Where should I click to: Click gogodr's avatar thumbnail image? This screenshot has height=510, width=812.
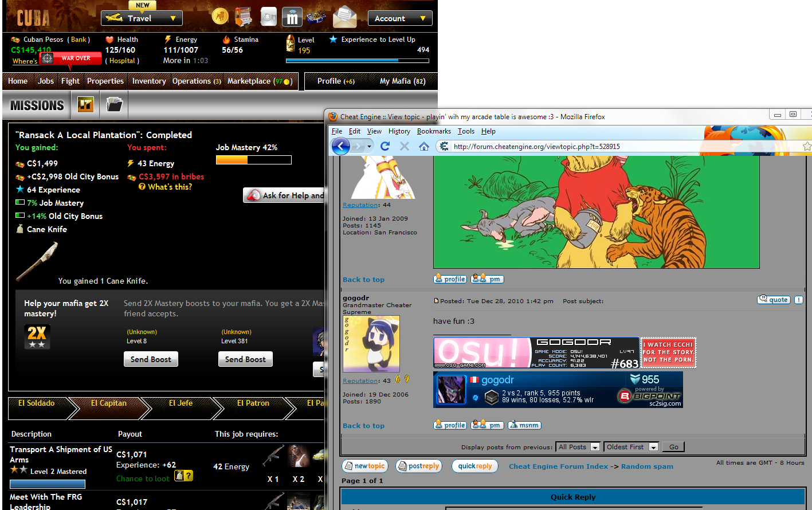(x=371, y=344)
